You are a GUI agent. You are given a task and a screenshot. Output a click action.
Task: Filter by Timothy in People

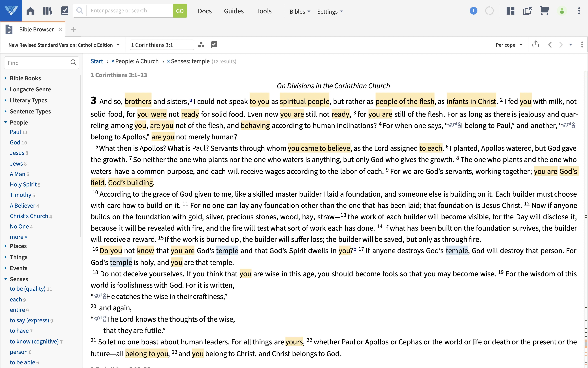click(x=20, y=195)
